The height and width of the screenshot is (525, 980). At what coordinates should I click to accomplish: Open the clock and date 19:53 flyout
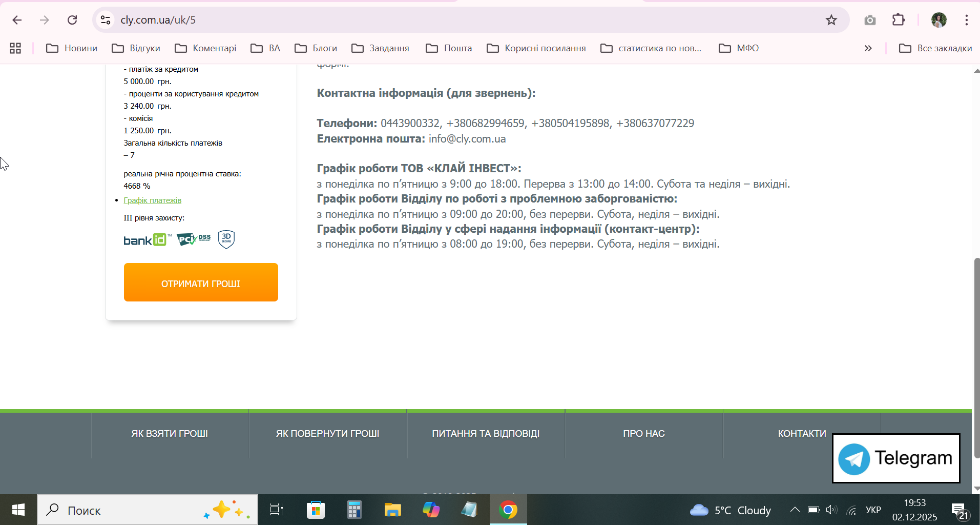tap(914, 510)
